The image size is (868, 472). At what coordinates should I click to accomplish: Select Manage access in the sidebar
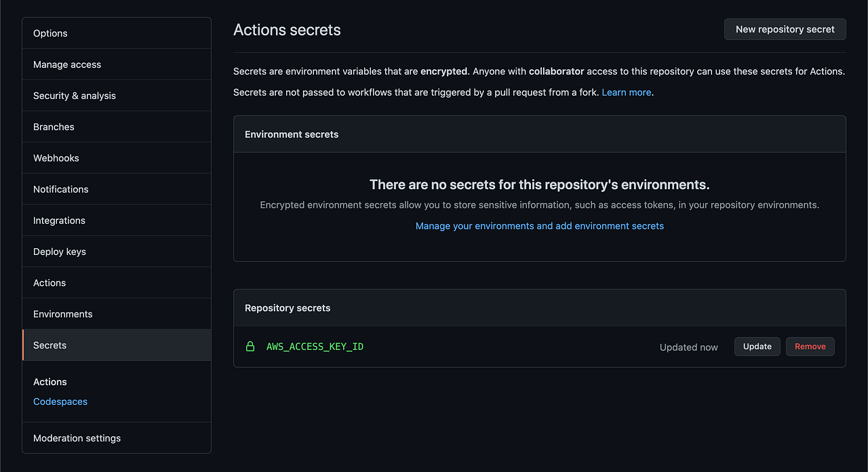click(x=66, y=64)
